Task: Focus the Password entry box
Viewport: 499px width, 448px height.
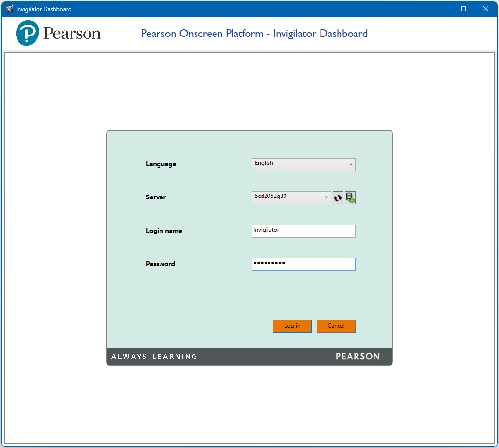Action: [x=303, y=264]
